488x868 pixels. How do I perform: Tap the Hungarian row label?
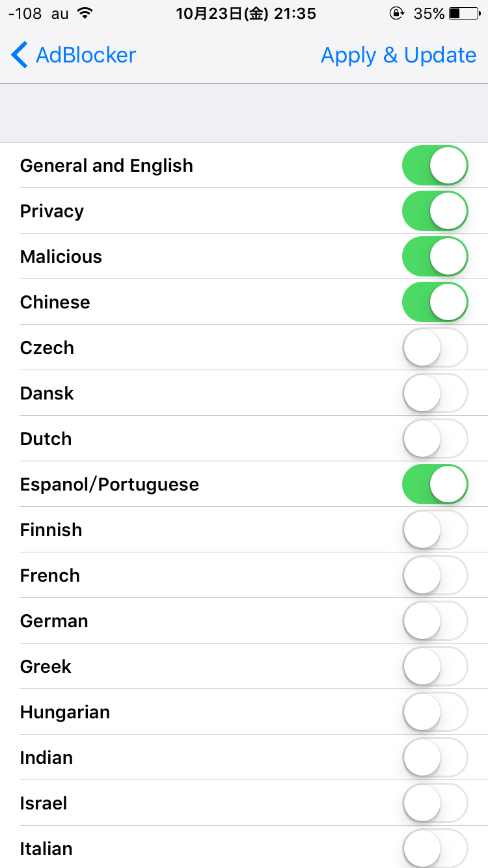pyautogui.click(x=65, y=712)
